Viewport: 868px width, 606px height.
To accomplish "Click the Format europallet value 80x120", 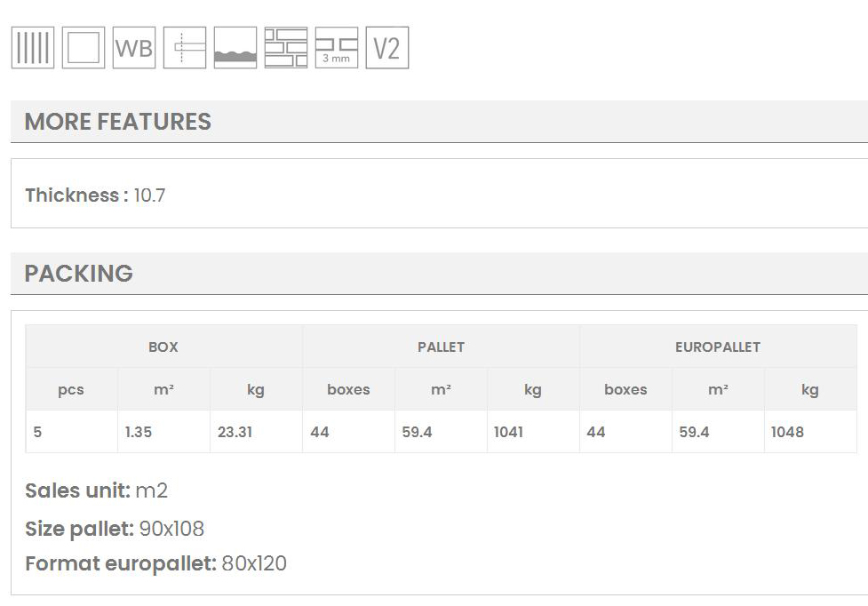I will point(253,563).
